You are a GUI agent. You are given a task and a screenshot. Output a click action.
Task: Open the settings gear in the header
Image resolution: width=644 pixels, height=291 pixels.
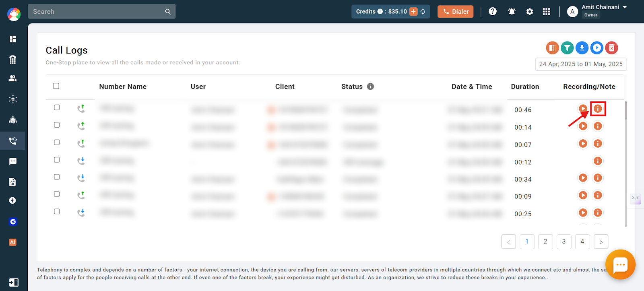(x=530, y=12)
